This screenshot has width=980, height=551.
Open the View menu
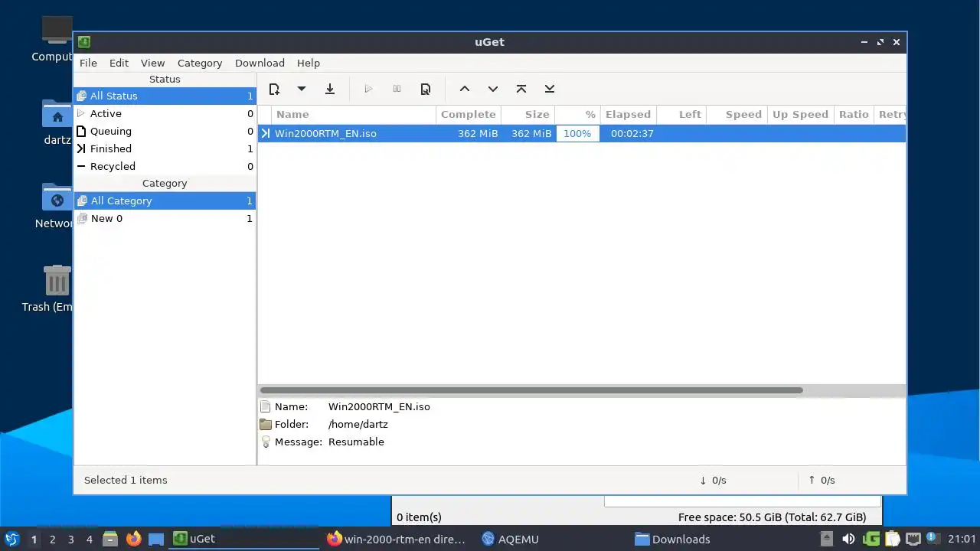coord(152,63)
